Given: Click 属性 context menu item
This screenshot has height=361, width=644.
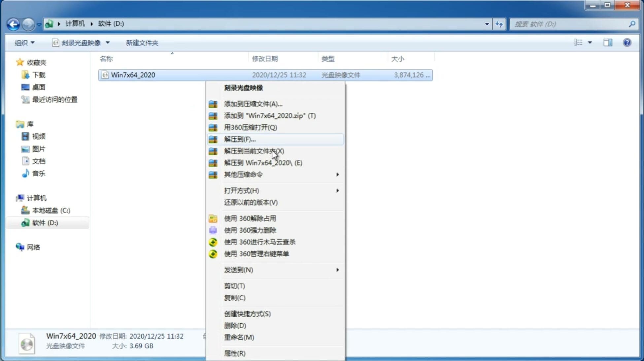Looking at the screenshot, I should pos(234,353).
